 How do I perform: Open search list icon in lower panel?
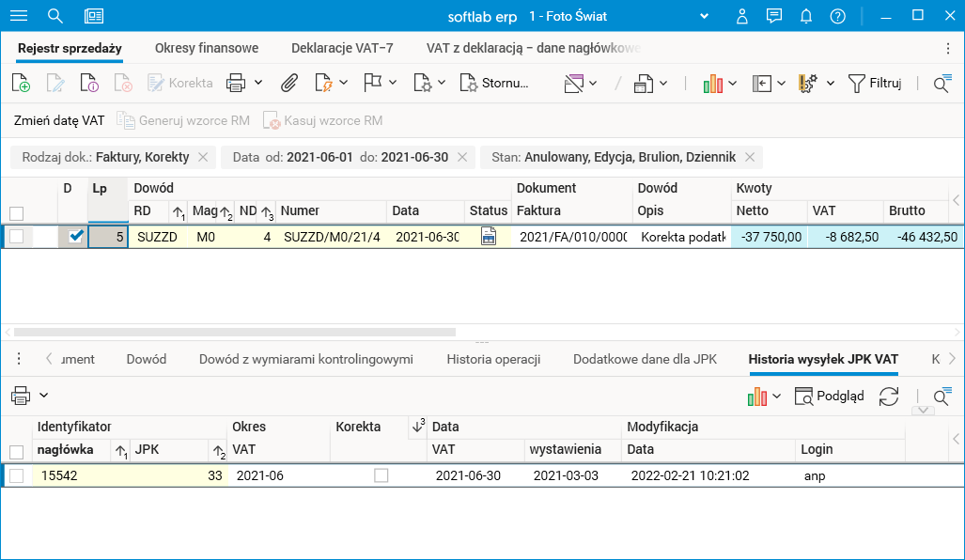tap(942, 397)
